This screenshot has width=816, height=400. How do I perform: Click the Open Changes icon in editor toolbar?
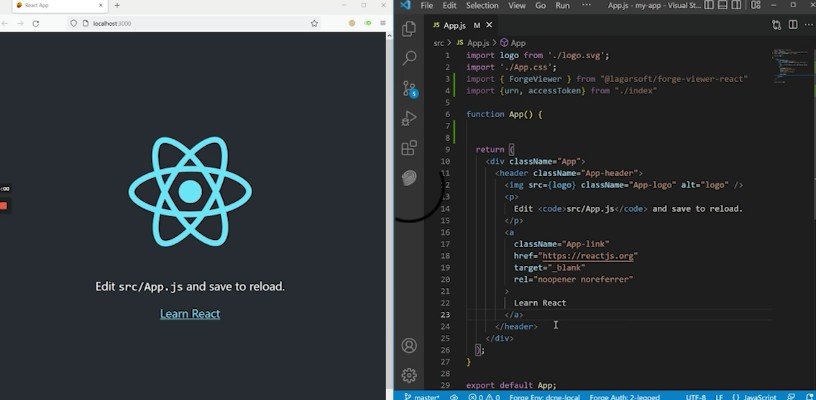776,25
